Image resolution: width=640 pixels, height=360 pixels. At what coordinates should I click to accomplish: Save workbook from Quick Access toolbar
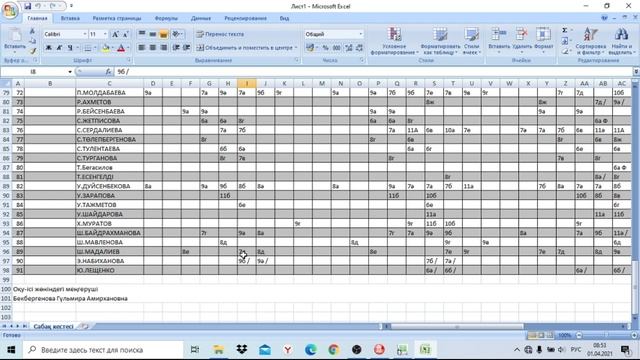pyautogui.click(x=27, y=6)
